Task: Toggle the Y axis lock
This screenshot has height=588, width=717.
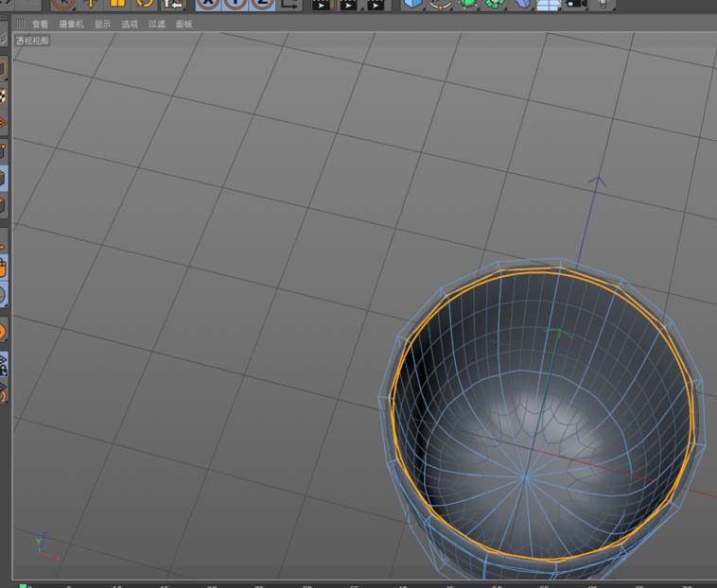Action: [x=235, y=3]
